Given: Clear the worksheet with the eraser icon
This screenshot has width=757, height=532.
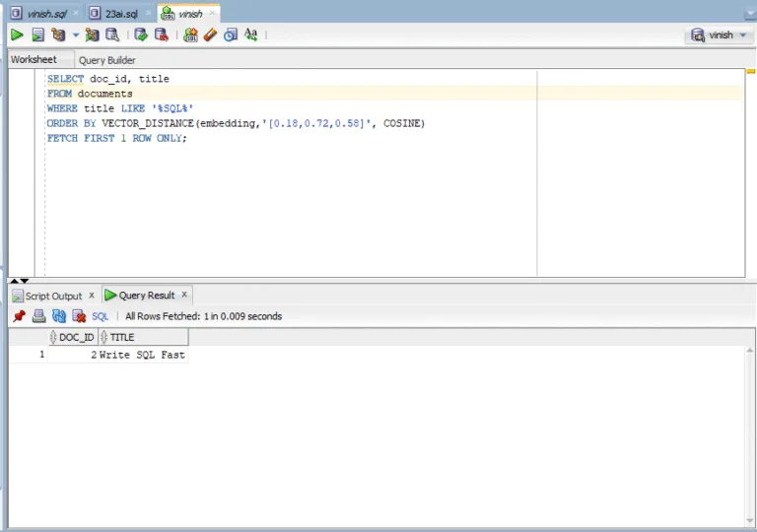Looking at the screenshot, I should (211, 34).
